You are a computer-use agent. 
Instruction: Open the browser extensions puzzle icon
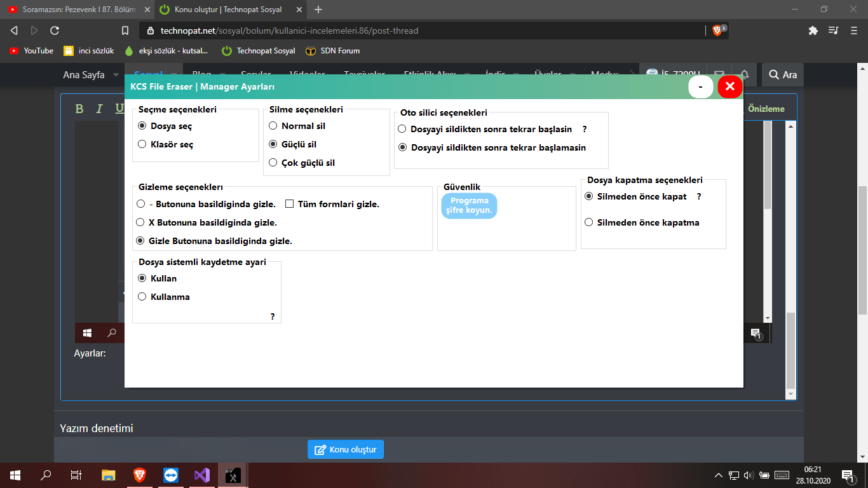[x=813, y=30]
